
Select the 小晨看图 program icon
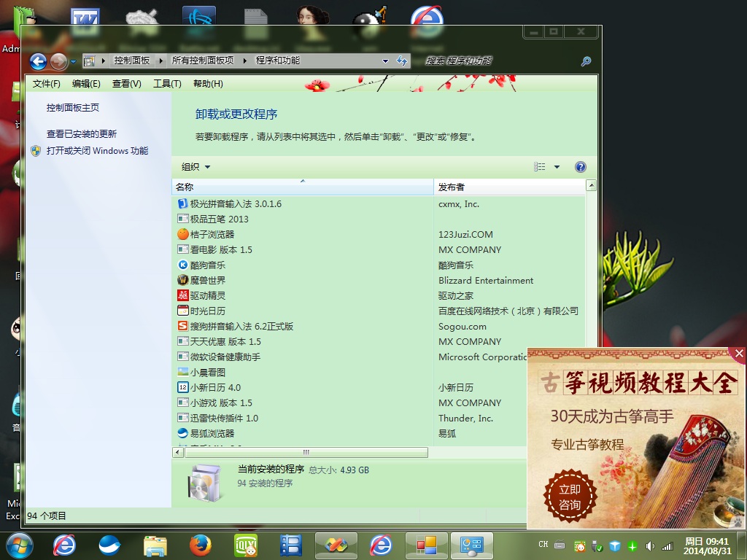click(x=183, y=372)
